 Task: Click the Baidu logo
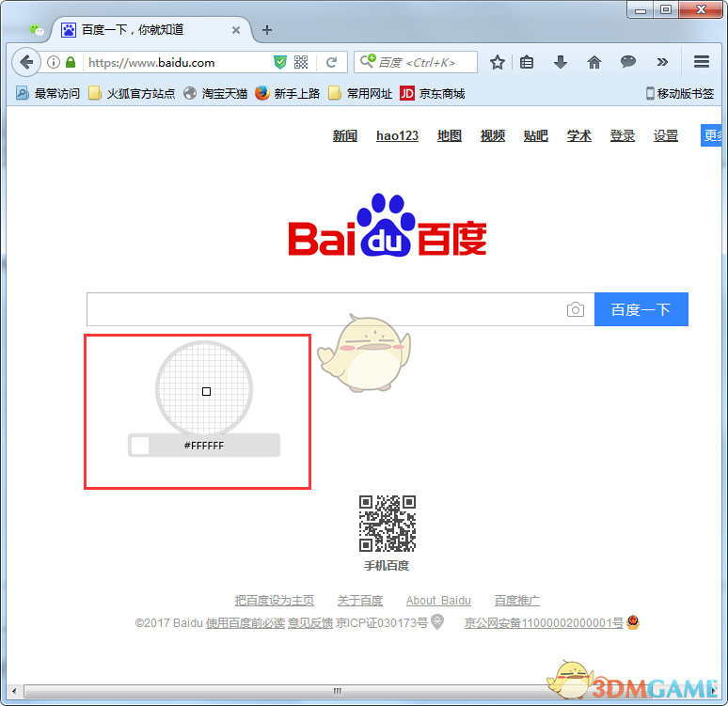pos(388,225)
